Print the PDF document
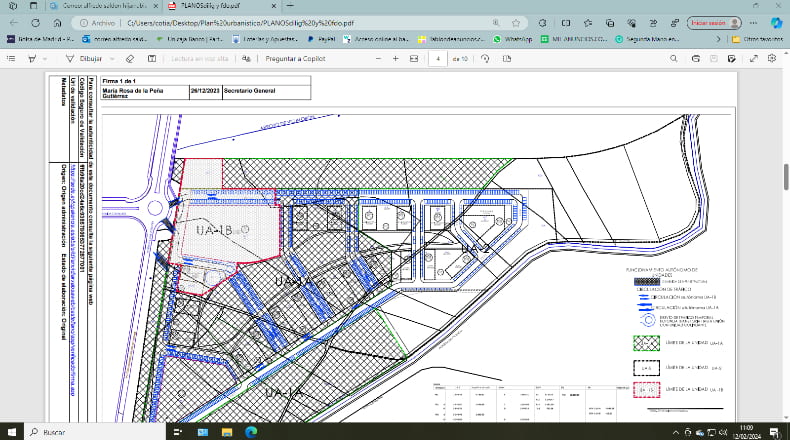Viewport: 790px width, 440px height. pyautogui.click(x=696, y=59)
